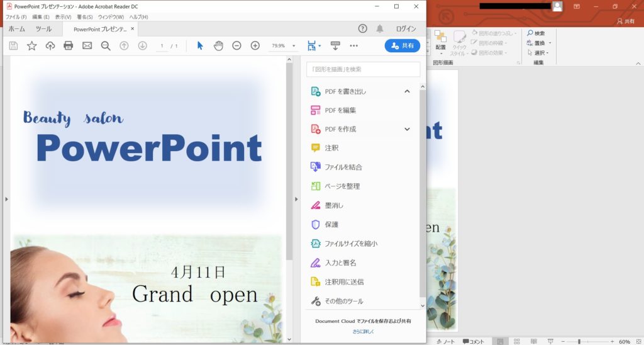Open the 選択 select dropdown in PowerPoint
The height and width of the screenshot is (345, 644).
pyautogui.click(x=538, y=53)
